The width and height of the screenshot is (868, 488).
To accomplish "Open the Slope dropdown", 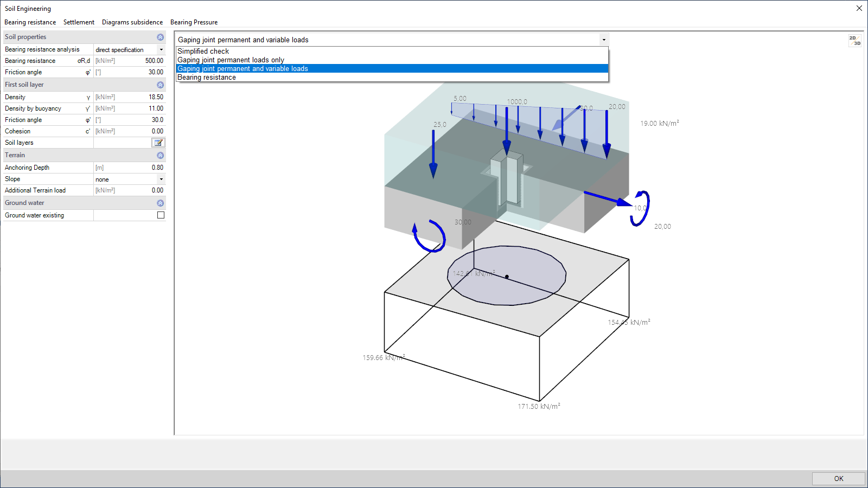I will click(161, 179).
